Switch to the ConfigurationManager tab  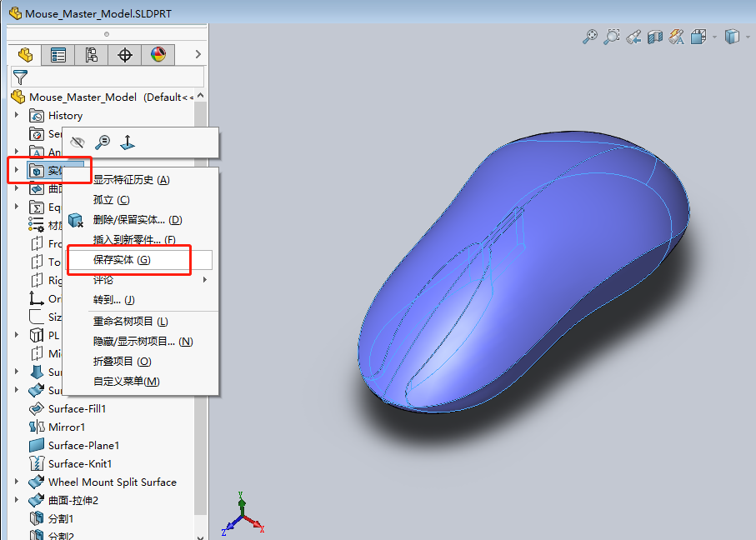(91, 54)
